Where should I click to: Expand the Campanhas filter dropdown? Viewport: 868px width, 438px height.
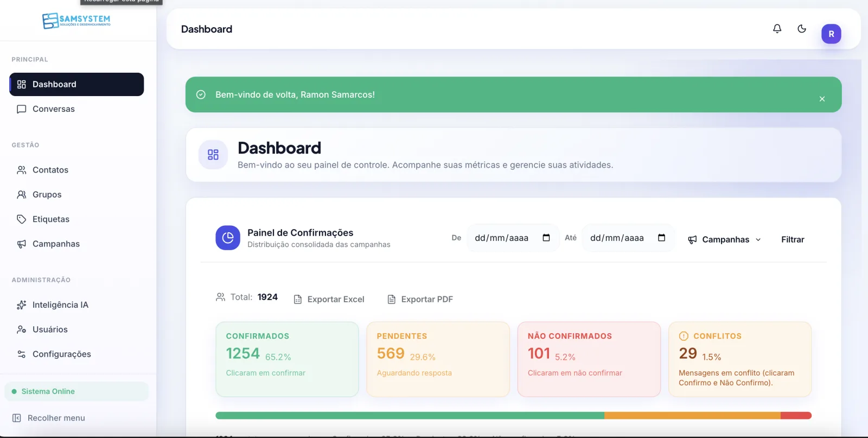pos(725,239)
